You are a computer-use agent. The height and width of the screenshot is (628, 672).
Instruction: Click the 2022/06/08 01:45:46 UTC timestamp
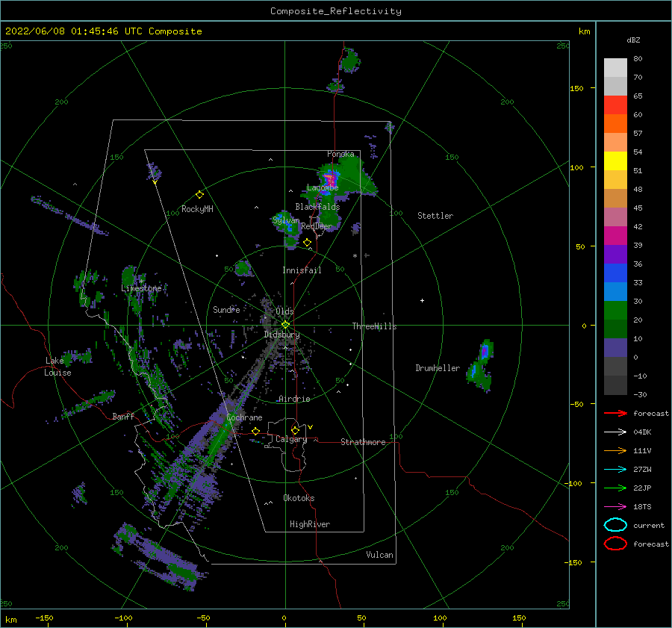(103, 31)
